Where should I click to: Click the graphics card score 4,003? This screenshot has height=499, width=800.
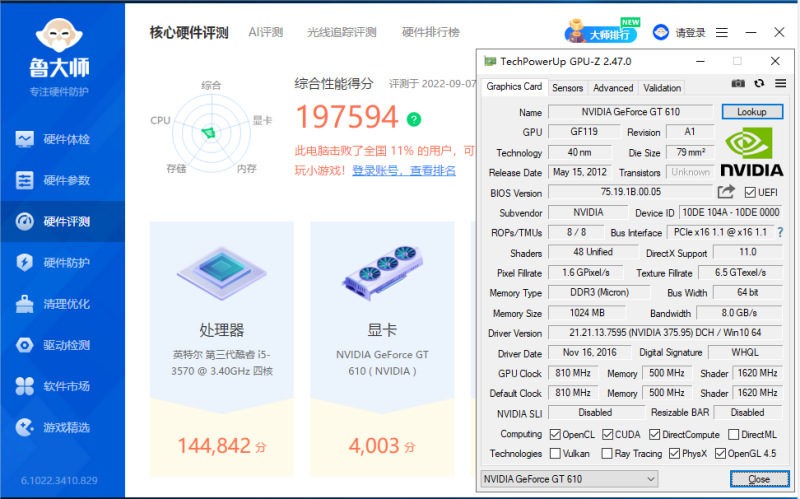tap(374, 446)
